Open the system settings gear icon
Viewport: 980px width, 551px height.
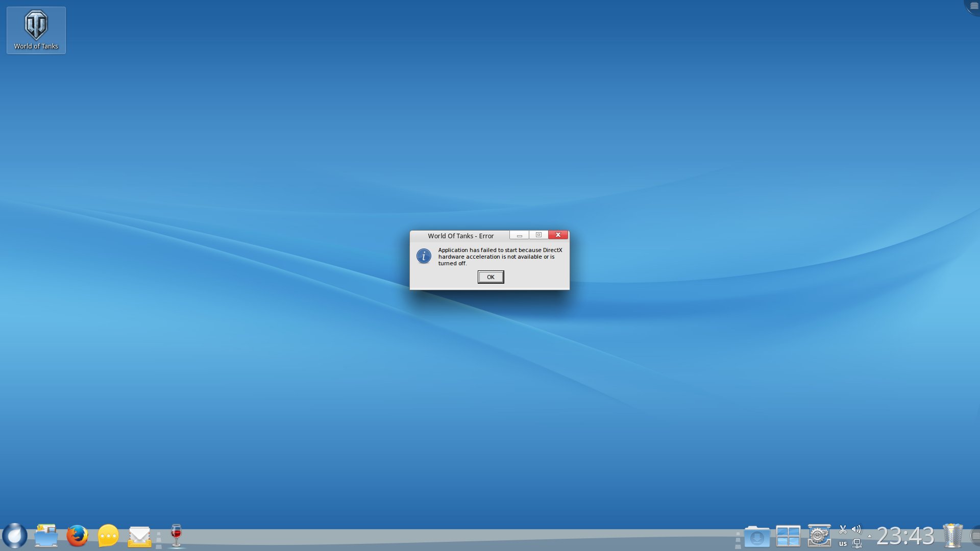coord(819,536)
